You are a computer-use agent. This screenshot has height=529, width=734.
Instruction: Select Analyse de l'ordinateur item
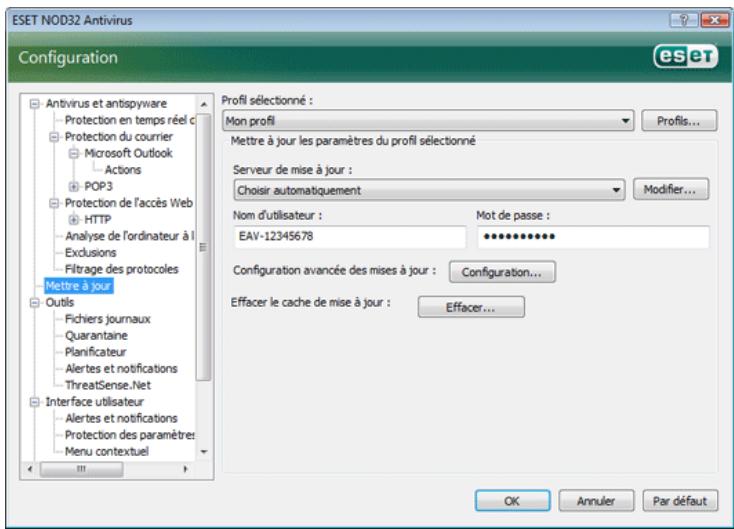pyautogui.click(x=130, y=236)
